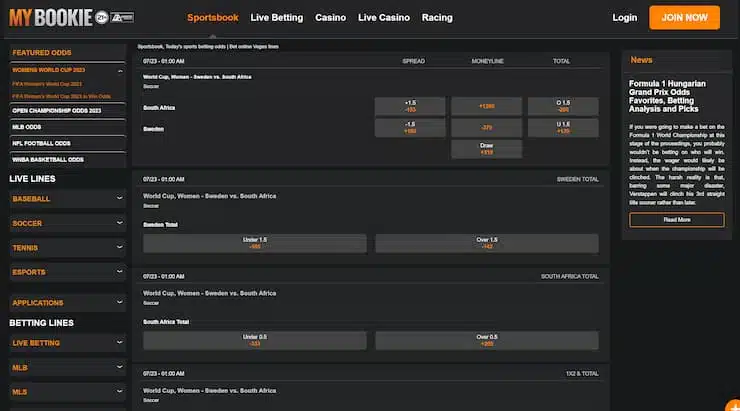Open the Racing tab
This screenshot has height=411, width=740.
(x=437, y=17)
